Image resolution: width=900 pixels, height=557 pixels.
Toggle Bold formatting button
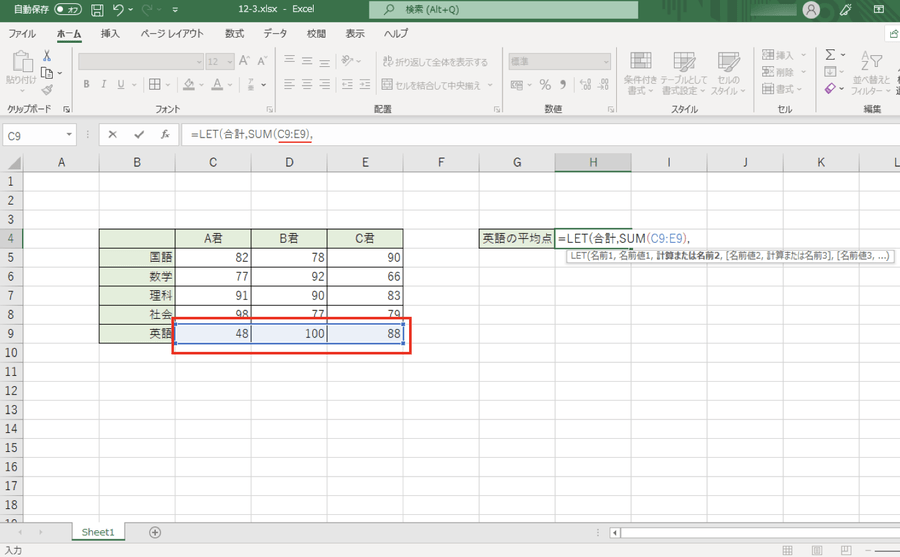tap(87, 85)
